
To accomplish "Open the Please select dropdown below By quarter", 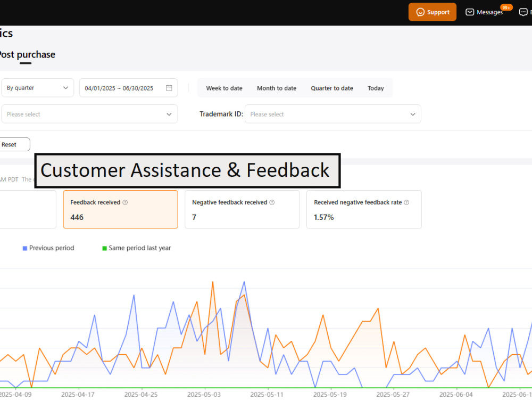I will click(x=89, y=114).
